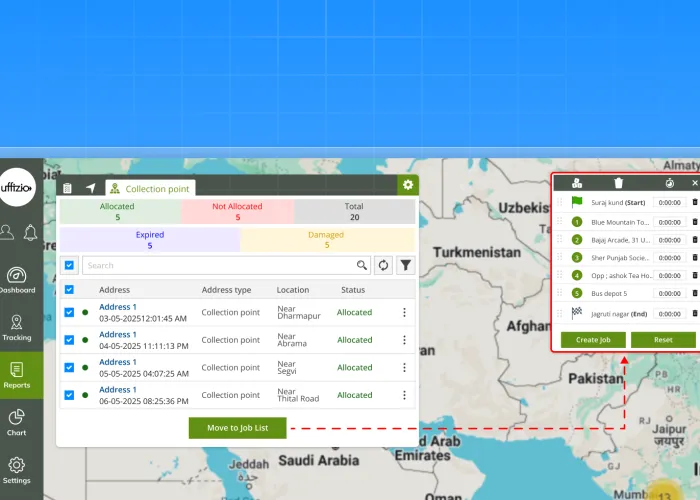Click the refresh icon beside search
The image size is (700, 500).
pyautogui.click(x=383, y=265)
